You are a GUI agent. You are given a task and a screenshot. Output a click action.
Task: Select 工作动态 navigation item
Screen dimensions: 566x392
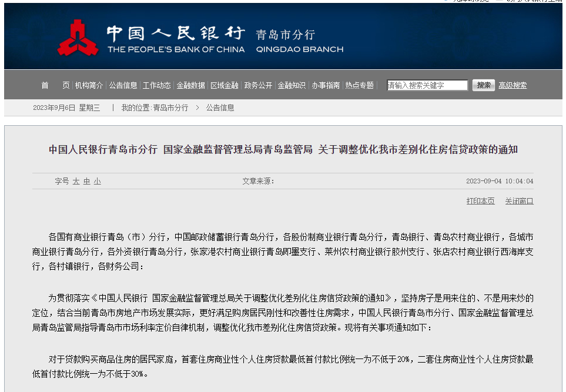pos(157,85)
